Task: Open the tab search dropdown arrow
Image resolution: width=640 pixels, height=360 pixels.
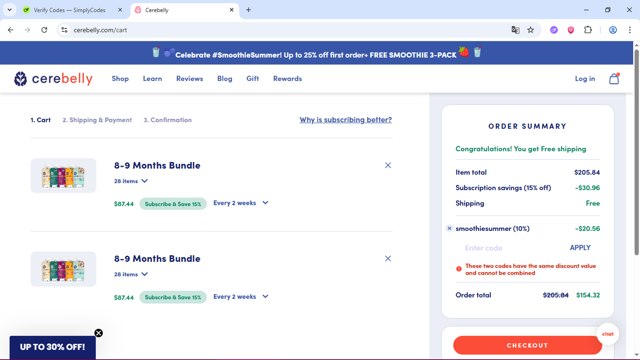Action: (9, 10)
